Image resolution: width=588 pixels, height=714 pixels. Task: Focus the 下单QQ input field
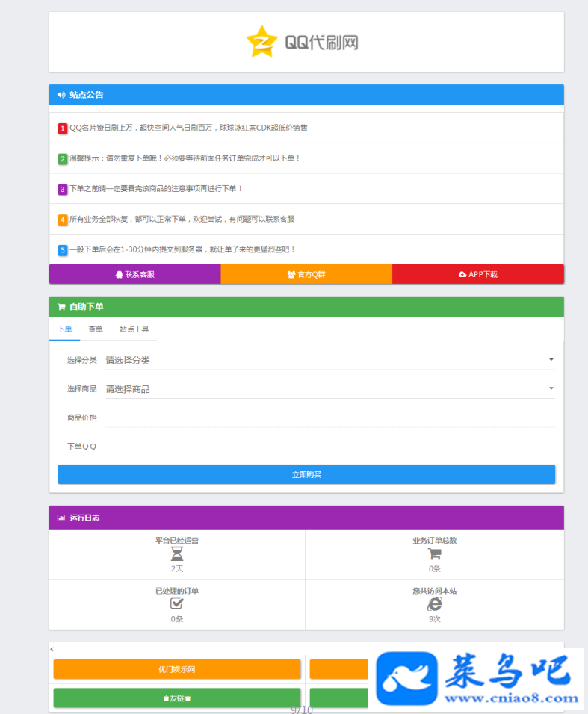click(x=329, y=447)
